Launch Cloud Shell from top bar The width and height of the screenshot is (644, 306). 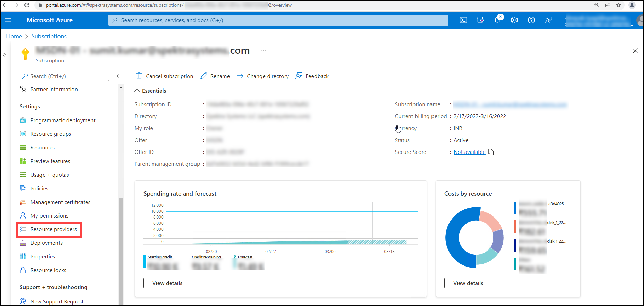[463, 20]
